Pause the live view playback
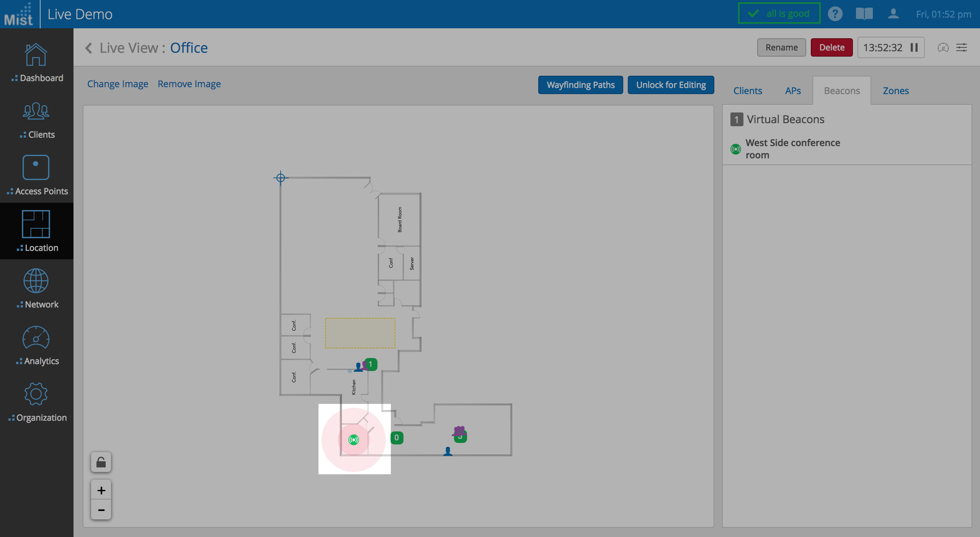The image size is (980, 537). [x=914, y=47]
